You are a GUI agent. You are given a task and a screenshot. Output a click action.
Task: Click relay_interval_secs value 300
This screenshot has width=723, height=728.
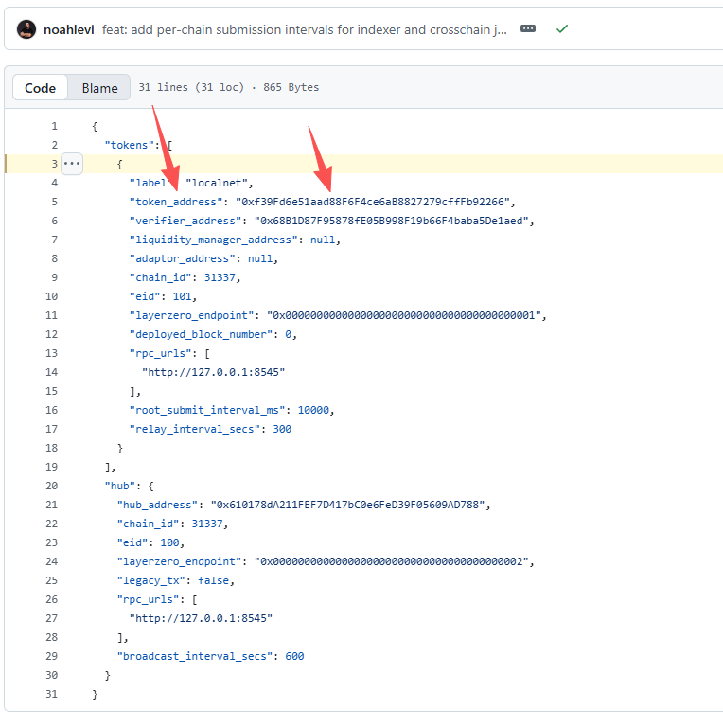[x=282, y=429]
